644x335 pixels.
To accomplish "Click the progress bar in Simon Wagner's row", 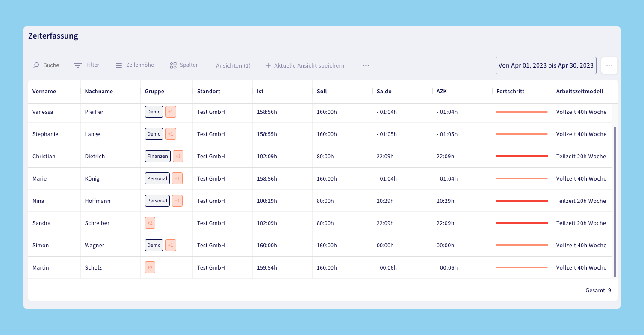I will pos(522,245).
